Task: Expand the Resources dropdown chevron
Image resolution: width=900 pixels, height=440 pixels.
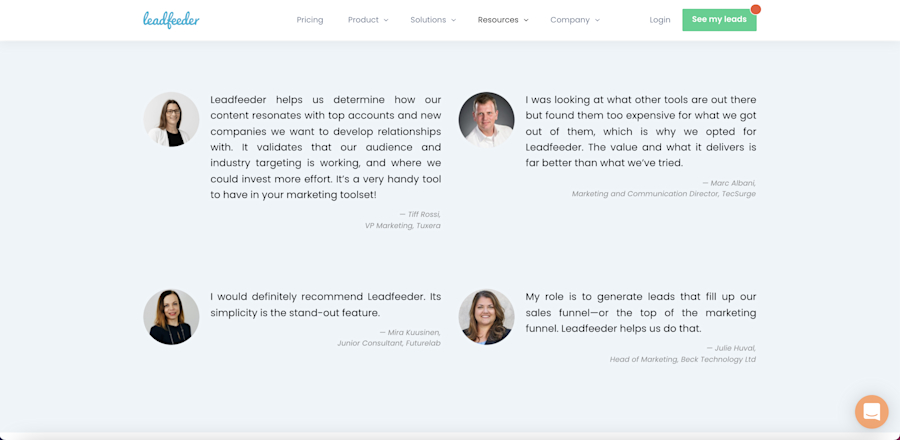Action: (x=526, y=20)
